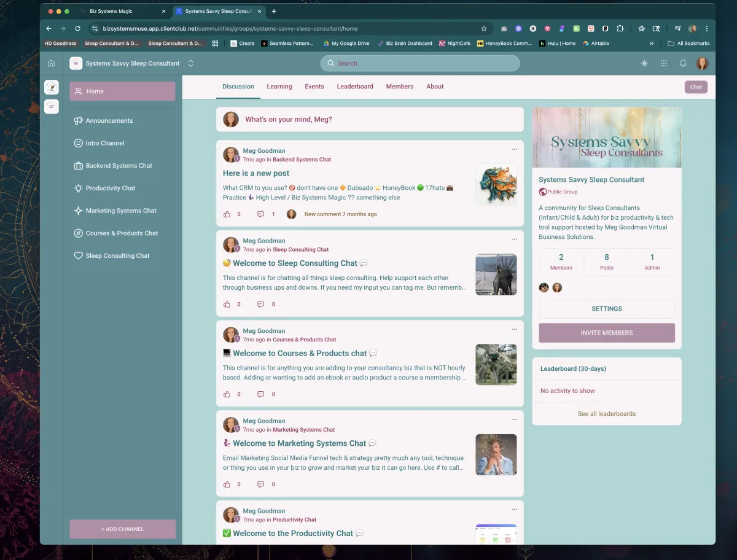Click the SETTINGS button
This screenshot has width=737, height=560.
point(607,309)
